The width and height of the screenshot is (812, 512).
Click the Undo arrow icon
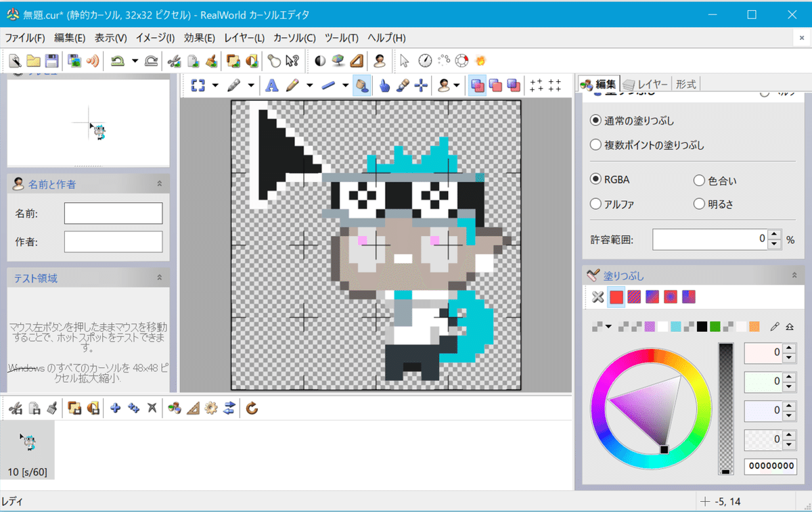pyautogui.click(x=118, y=61)
